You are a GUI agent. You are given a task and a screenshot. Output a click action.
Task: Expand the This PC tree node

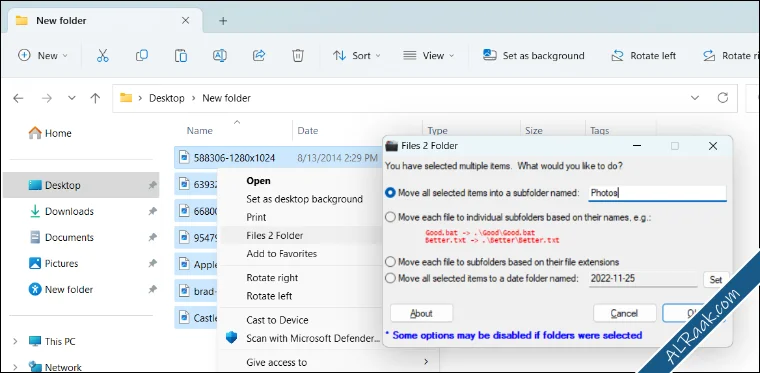click(15, 342)
